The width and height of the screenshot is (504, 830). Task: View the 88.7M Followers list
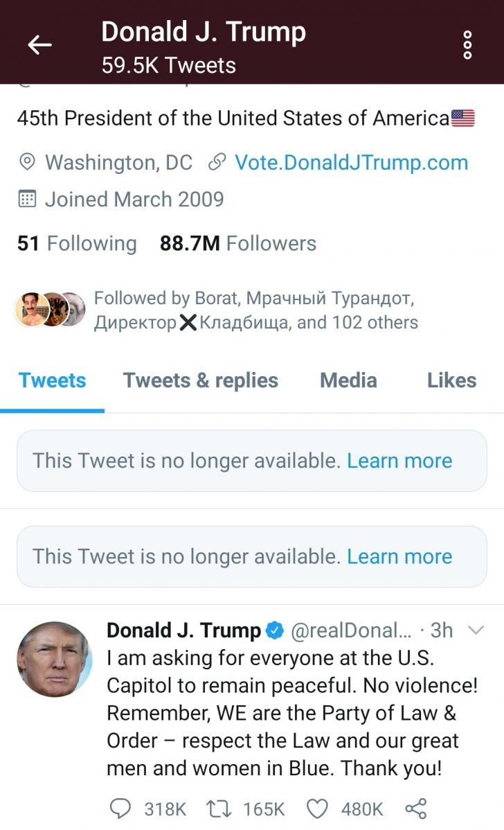click(237, 243)
